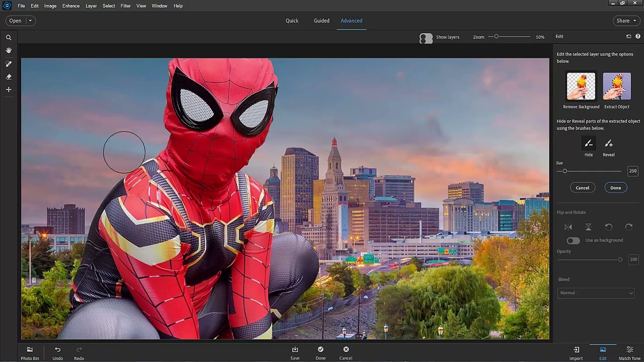Image resolution: width=644 pixels, height=362 pixels.
Task: Select Extract Object thumbnail
Action: (617, 86)
